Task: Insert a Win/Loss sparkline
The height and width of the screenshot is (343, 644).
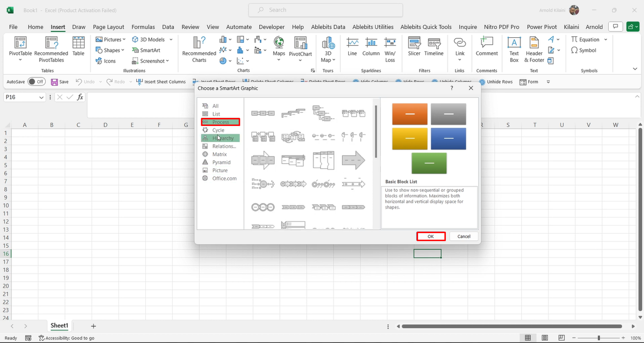Action: [x=390, y=49]
